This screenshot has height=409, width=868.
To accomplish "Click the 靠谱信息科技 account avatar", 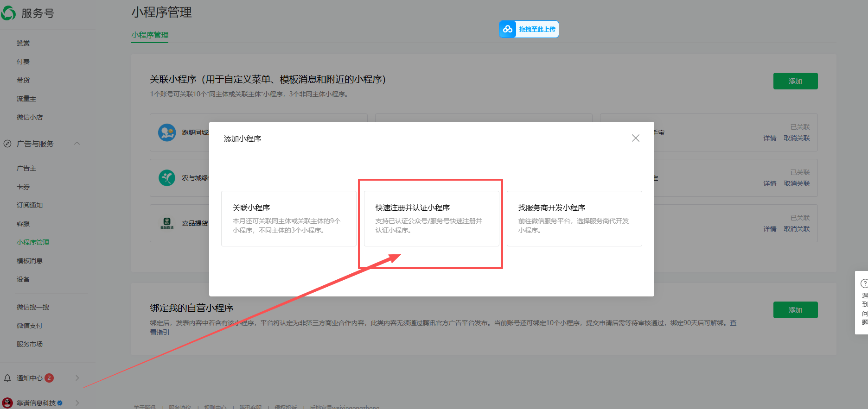I will [x=7, y=403].
